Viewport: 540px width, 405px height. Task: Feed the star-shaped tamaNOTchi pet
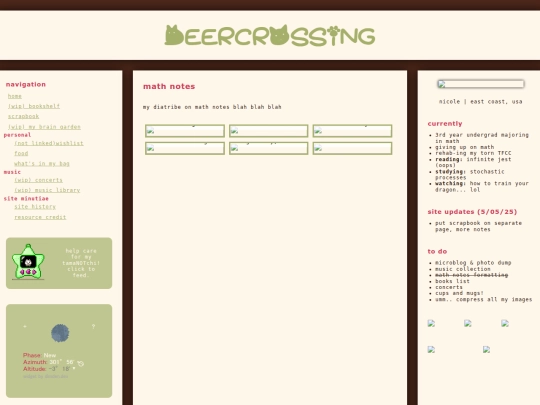coord(28,262)
